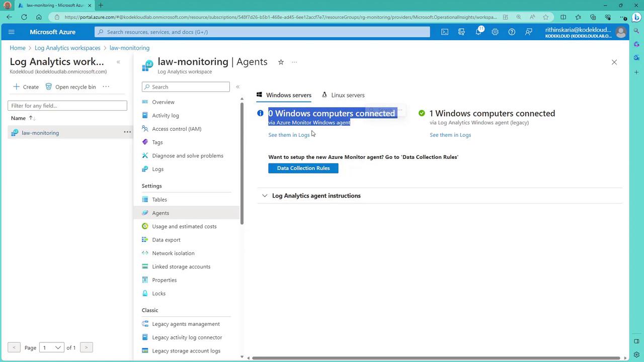Click See them in Logs for Azure Monitor agent
Screen dimensions: 644x362
click(x=289, y=135)
